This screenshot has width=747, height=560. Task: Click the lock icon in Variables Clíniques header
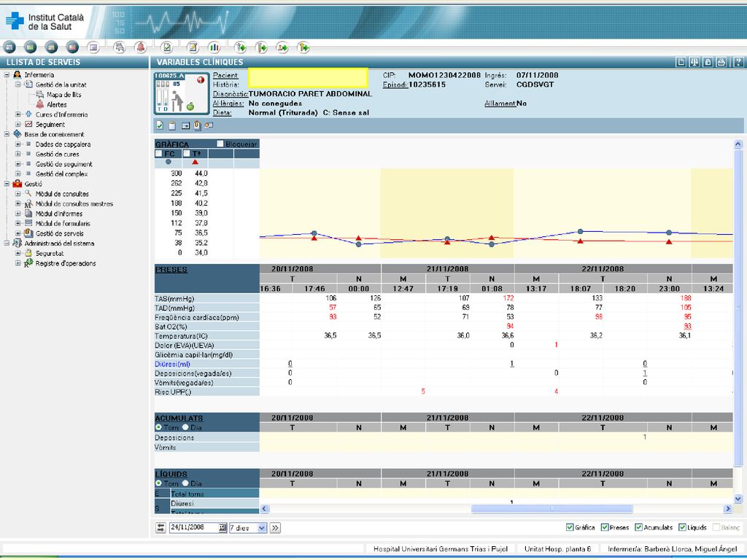click(x=708, y=62)
